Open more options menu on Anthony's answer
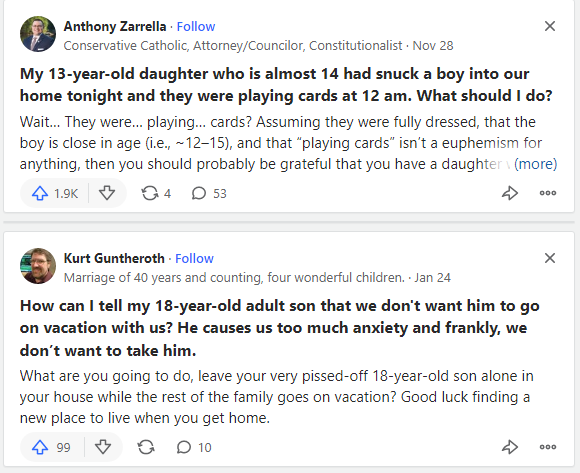The width and height of the screenshot is (580, 473). pyautogui.click(x=548, y=193)
